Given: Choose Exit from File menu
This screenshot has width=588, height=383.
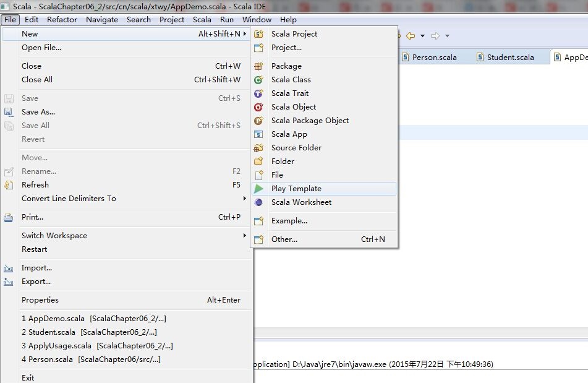Looking at the screenshot, I should tap(126, 377).
